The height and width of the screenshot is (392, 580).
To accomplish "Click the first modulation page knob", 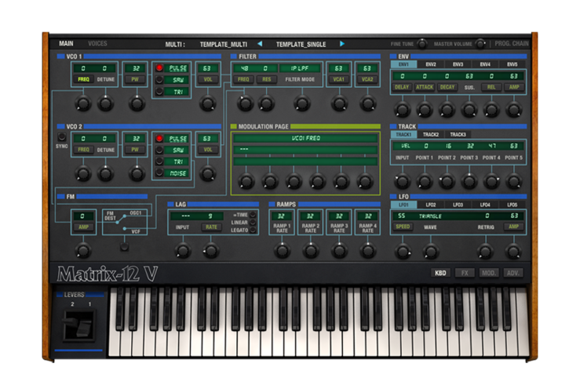I will click(246, 181).
